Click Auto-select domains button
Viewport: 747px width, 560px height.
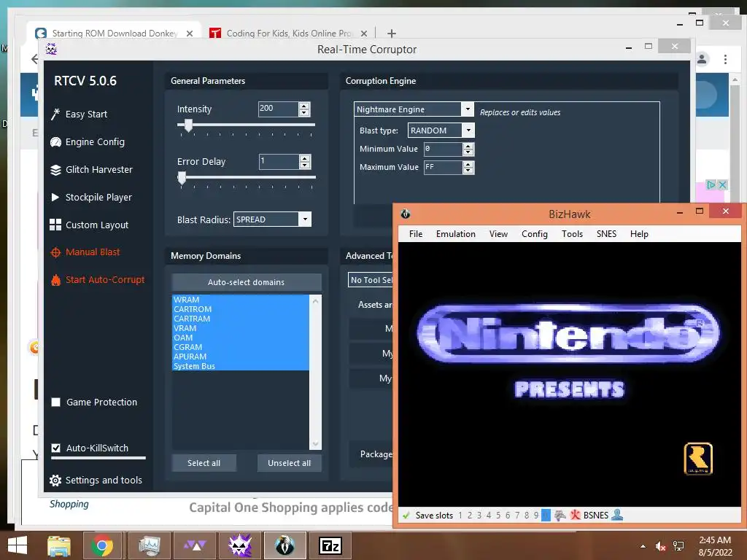pyautogui.click(x=247, y=282)
